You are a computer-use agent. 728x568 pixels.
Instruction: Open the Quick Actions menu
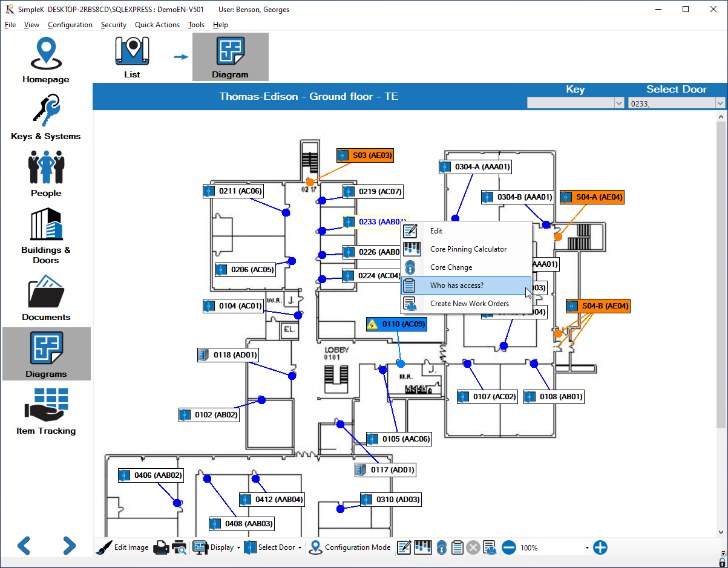pyautogui.click(x=157, y=25)
